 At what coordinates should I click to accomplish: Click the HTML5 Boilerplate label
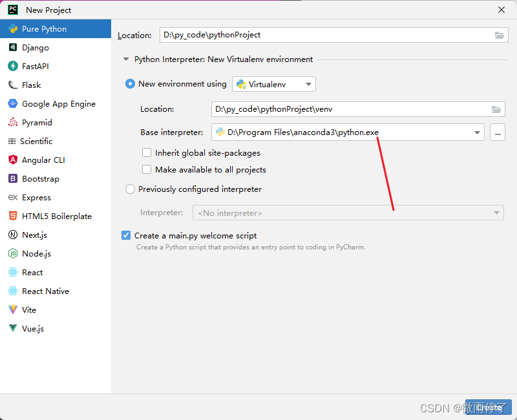click(x=57, y=216)
